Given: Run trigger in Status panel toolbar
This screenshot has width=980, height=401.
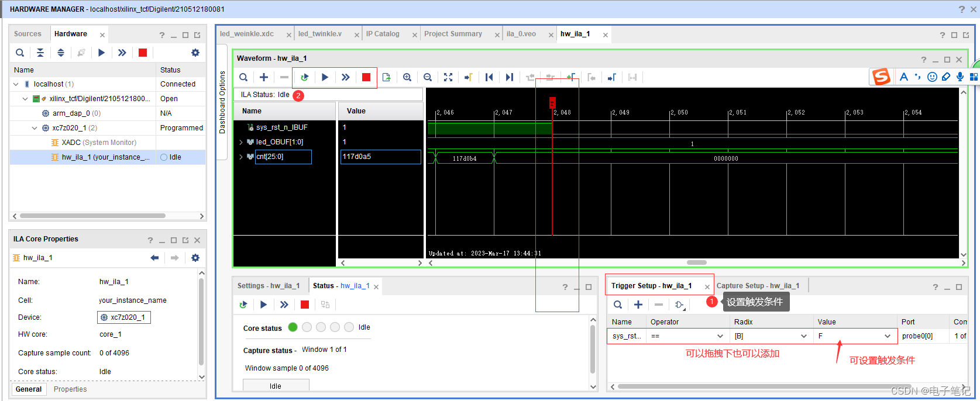Looking at the screenshot, I should click(264, 305).
